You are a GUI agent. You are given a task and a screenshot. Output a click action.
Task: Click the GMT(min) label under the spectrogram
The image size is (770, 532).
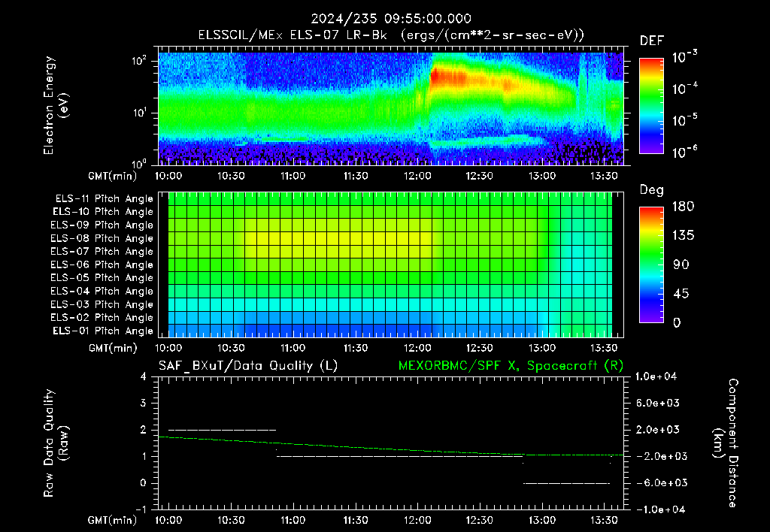(x=113, y=176)
